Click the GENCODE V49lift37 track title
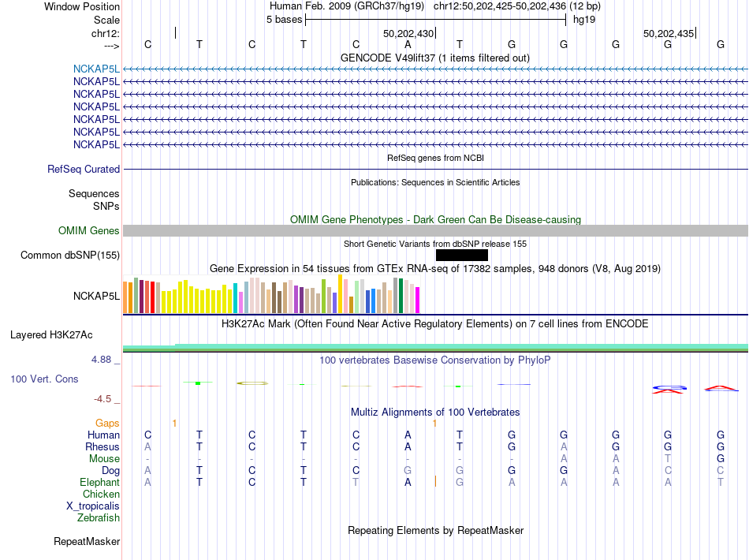This screenshot has width=749, height=560. tap(435, 58)
